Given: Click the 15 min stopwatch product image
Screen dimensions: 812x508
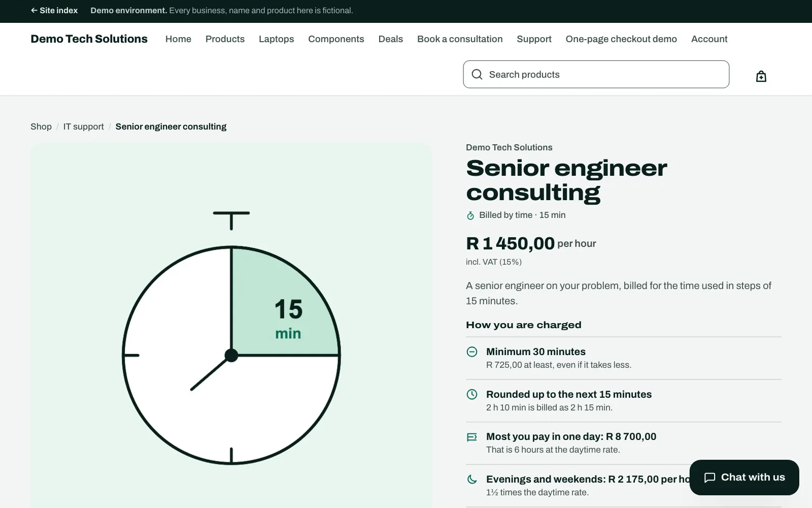Looking at the screenshot, I should point(231,325).
